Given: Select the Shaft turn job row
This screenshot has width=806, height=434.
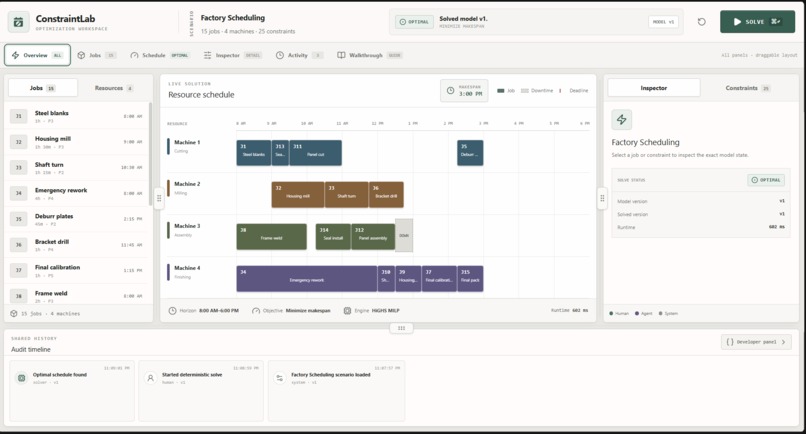Looking at the screenshot, I should pyautogui.click(x=76, y=168).
